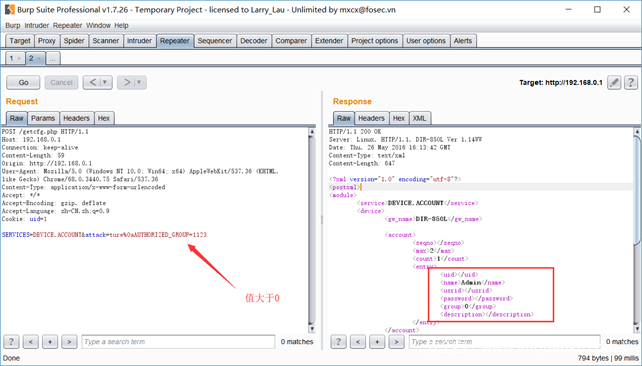This screenshot has height=366, width=642.
Task: Switch to the Scanner tab
Action: click(106, 41)
